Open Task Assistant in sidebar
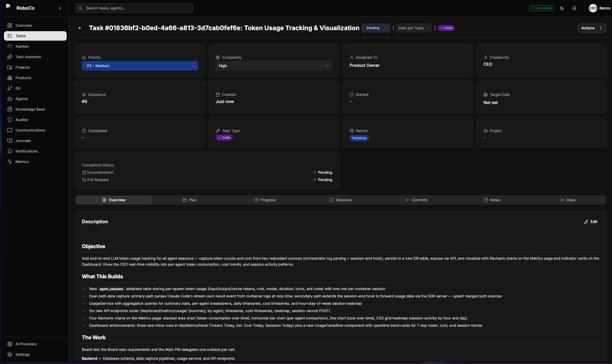612x364 pixels. [x=35, y=57]
